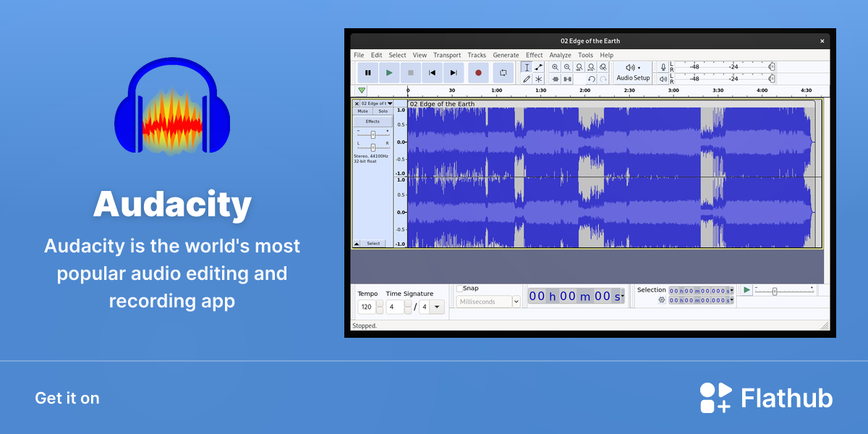The width and height of the screenshot is (868, 434).
Task: Skip to start of the track
Action: click(x=432, y=72)
